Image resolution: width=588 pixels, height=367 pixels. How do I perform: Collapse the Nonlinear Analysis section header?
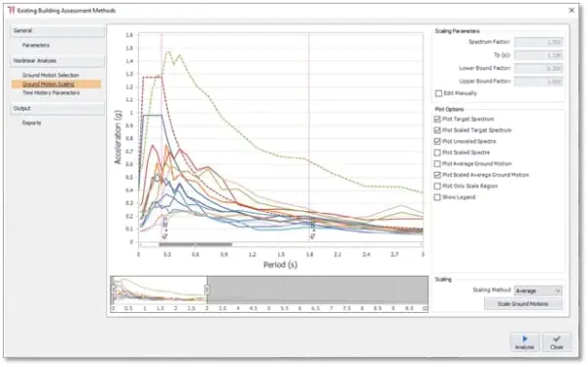tap(57, 61)
